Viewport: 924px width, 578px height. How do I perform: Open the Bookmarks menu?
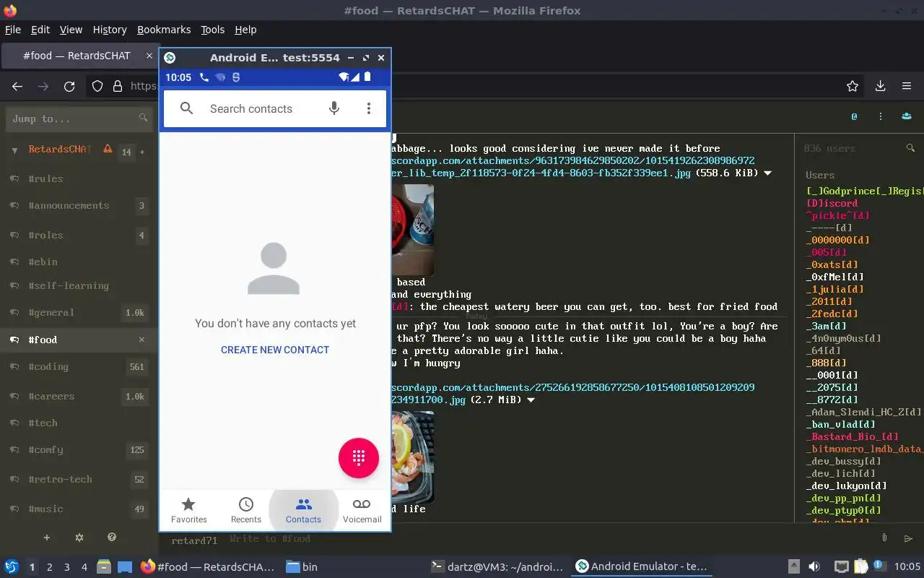tap(164, 30)
